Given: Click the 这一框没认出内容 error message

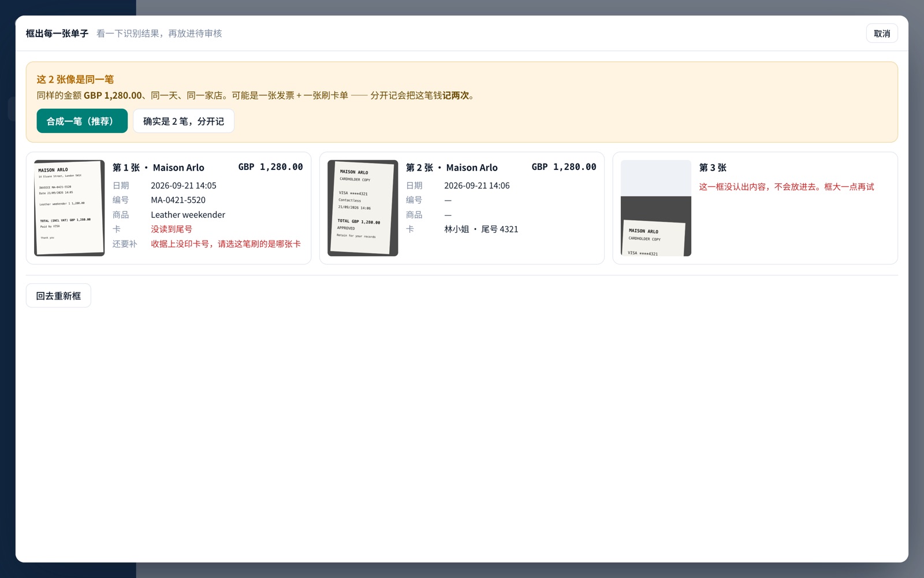Looking at the screenshot, I should pos(787,187).
